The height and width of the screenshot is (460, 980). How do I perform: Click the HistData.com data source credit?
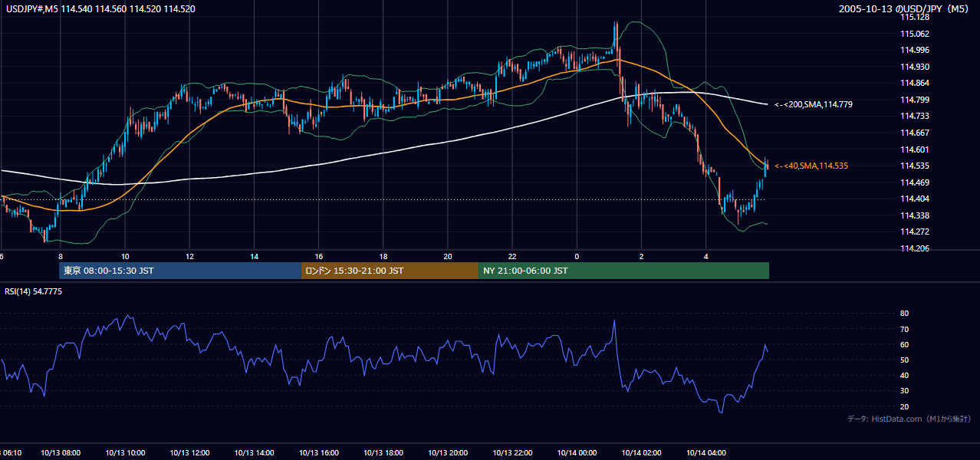(909, 419)
